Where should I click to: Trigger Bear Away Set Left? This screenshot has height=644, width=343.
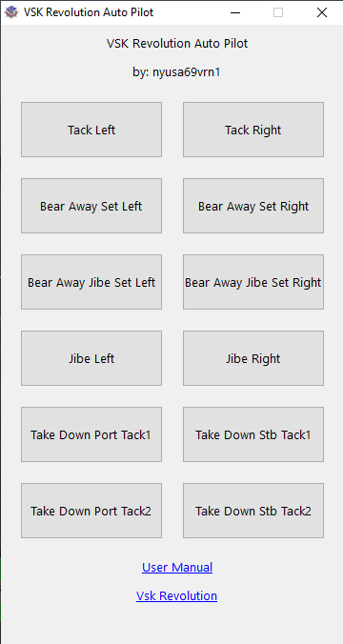click(x=91, y=206)
